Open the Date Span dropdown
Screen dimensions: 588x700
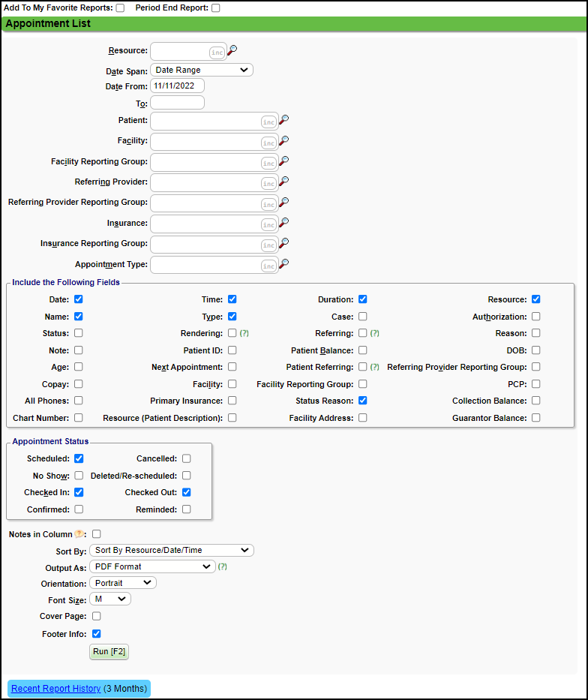pyautogui.click(x=201, y=68)
